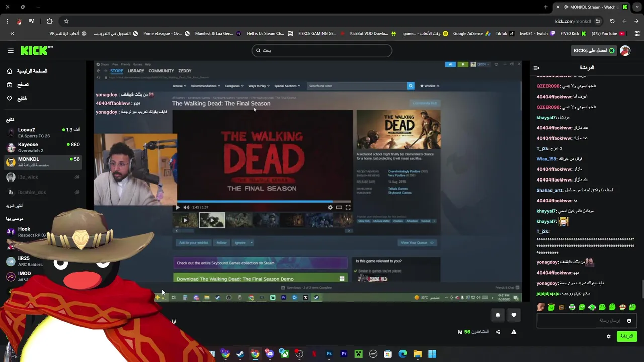Screen dimensions: 644x362
Task: Open chat settings gear
Action: tap(608, 336)
